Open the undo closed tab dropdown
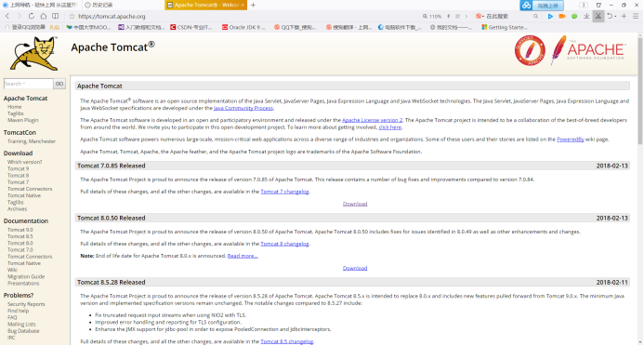644x346 pixels. [x=611, y=17]
